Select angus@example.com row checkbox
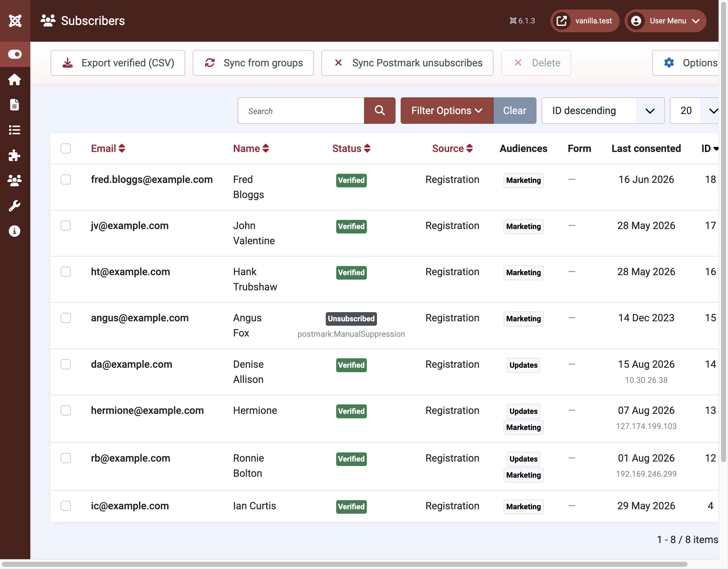 pos(66,318)
